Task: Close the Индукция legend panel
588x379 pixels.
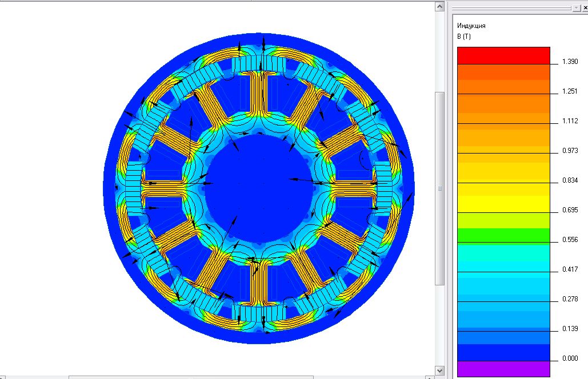Action: click(x=583, y=7)
